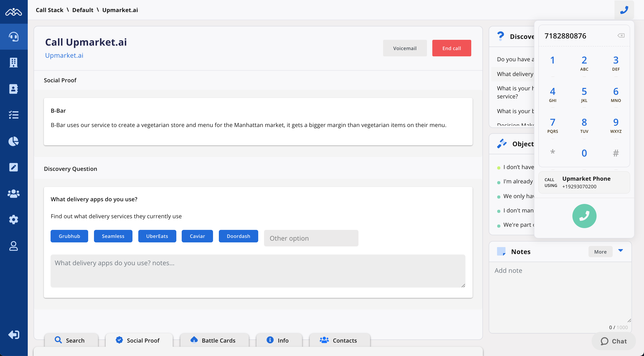644x356 pixels.
Task: Delete last digit with backspace icon
Action: point(621,36)
